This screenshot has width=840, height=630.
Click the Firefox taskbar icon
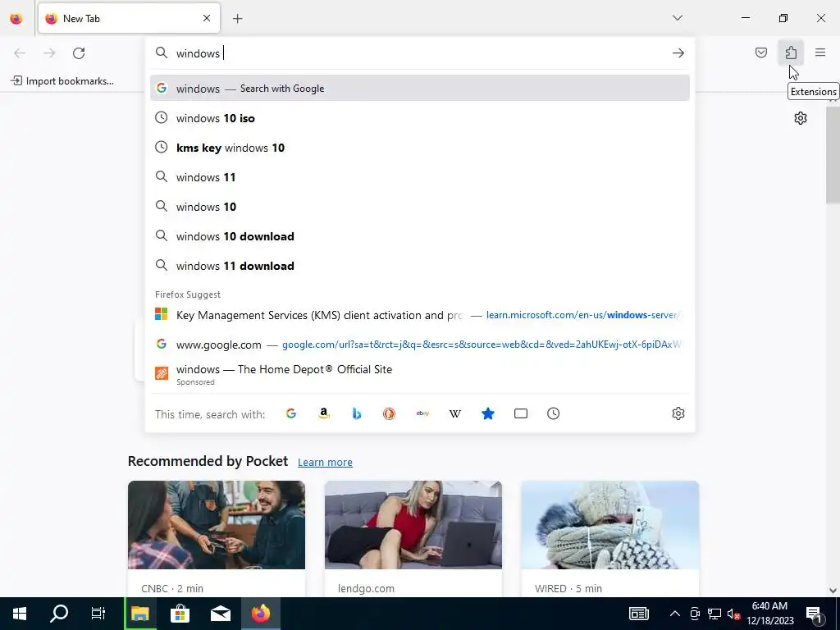click(x=261, y=614)
